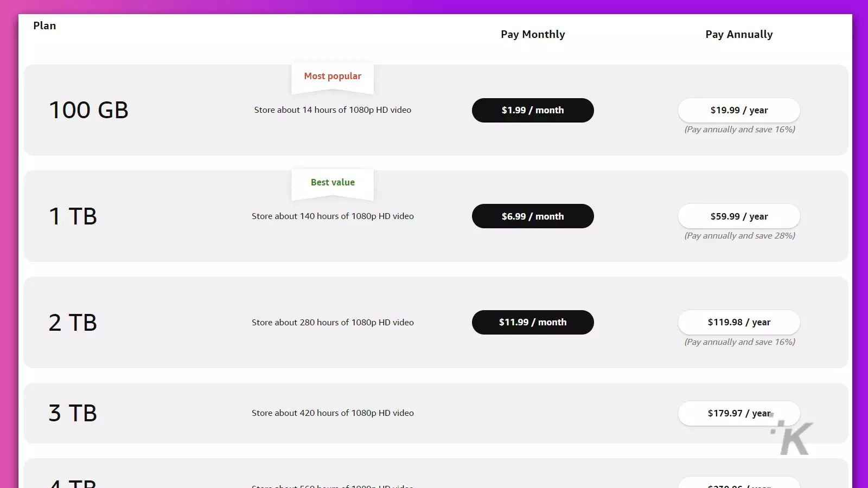The width and height of the screenshot is (868, 488).
Task: Click the $119.98 / year button
Action: point(739,322)
